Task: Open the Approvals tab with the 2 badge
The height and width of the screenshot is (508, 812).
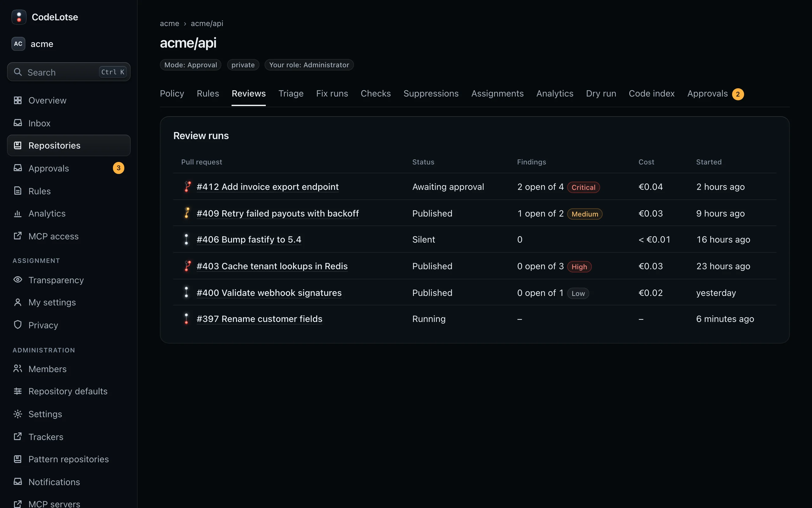Action: (715, 94)
